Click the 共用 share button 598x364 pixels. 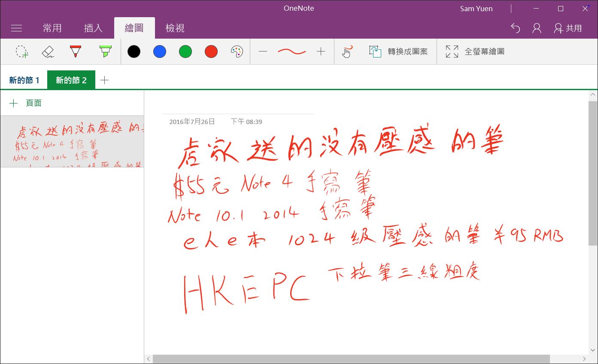pos(568,28)
